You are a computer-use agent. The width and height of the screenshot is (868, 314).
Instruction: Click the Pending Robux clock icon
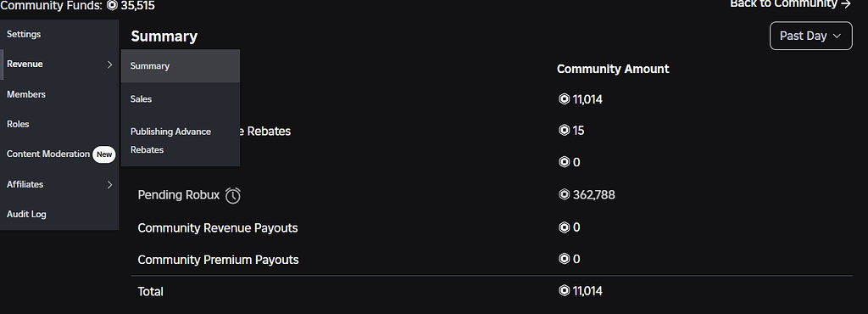click(233, 195)
